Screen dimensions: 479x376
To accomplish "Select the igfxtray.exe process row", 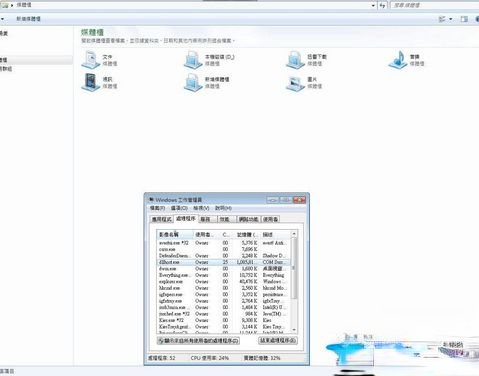I will (224, 301).
